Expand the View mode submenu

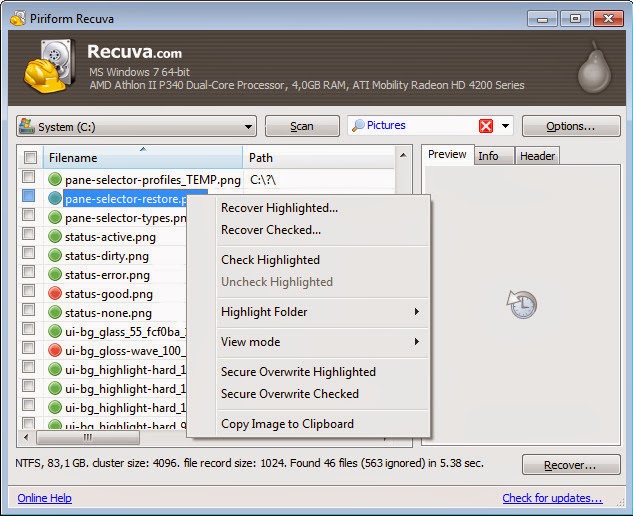pyautogui.click(x=323, y=342)
